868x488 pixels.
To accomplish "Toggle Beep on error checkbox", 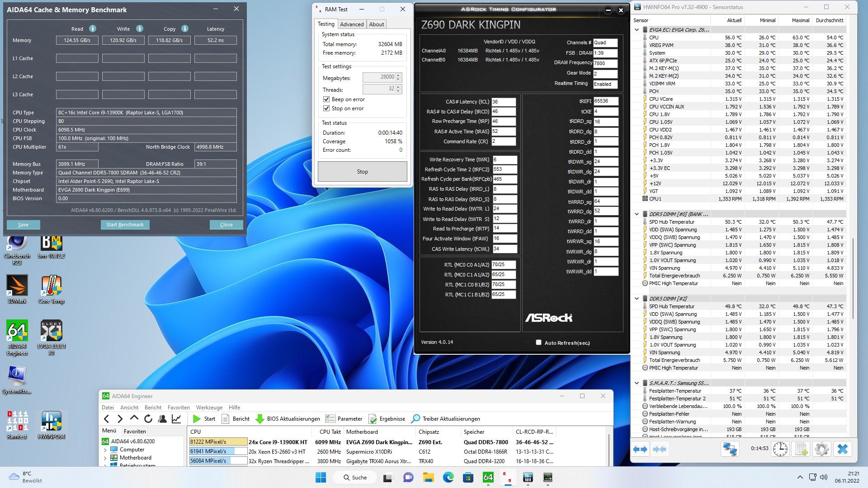I will pyautogui.click(x=326, y=99).
